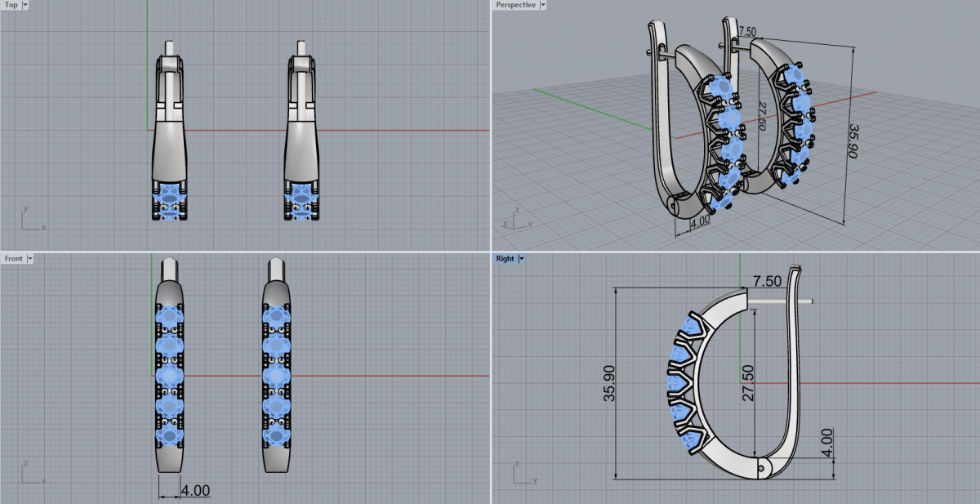Image resolution: width=980 pixels, height=504 pixels.
Task: Open the Right viewport dropdown arrow
Action: 522,258
